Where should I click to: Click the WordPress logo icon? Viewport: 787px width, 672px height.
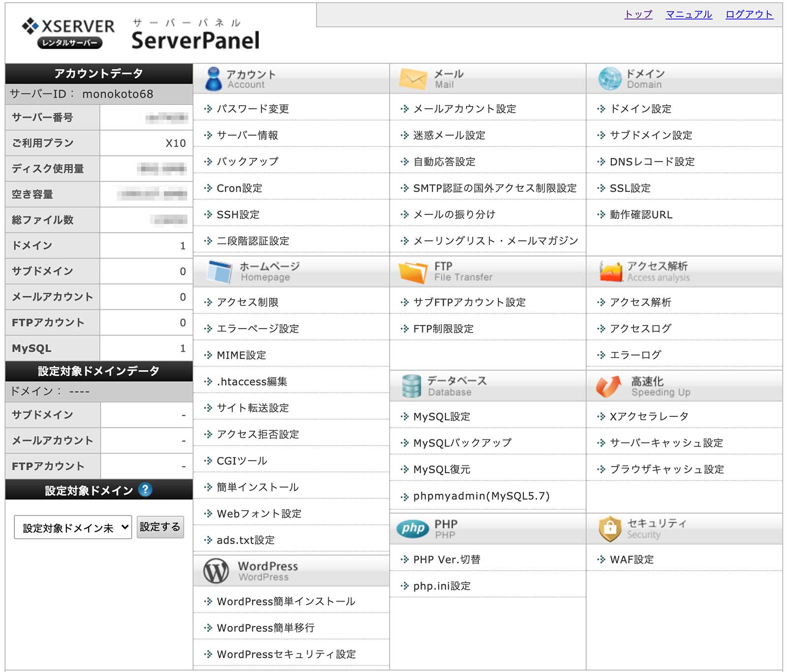tap(216, 571)
